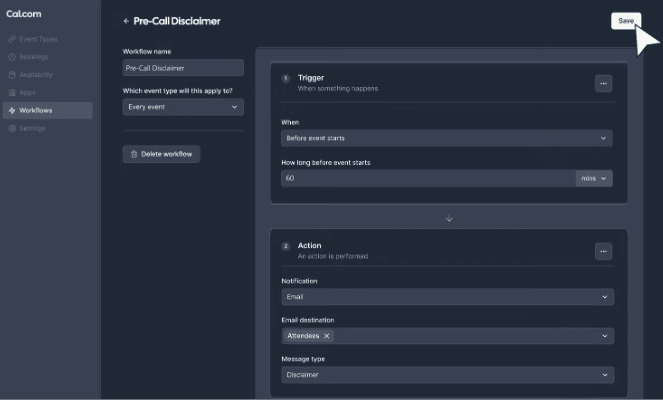663x400 pixels.
Task: Click the Availability calendar icon
Action: pyautogui.click(x=12, y=75)
